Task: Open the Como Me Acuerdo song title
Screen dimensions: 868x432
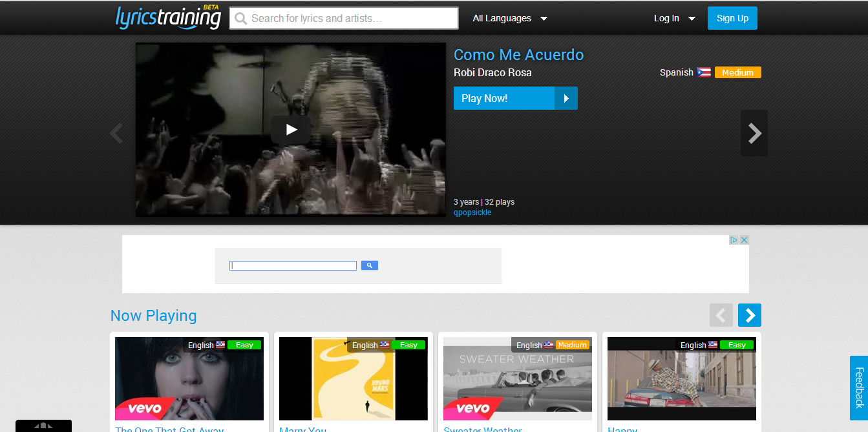Action: [518, 55]
